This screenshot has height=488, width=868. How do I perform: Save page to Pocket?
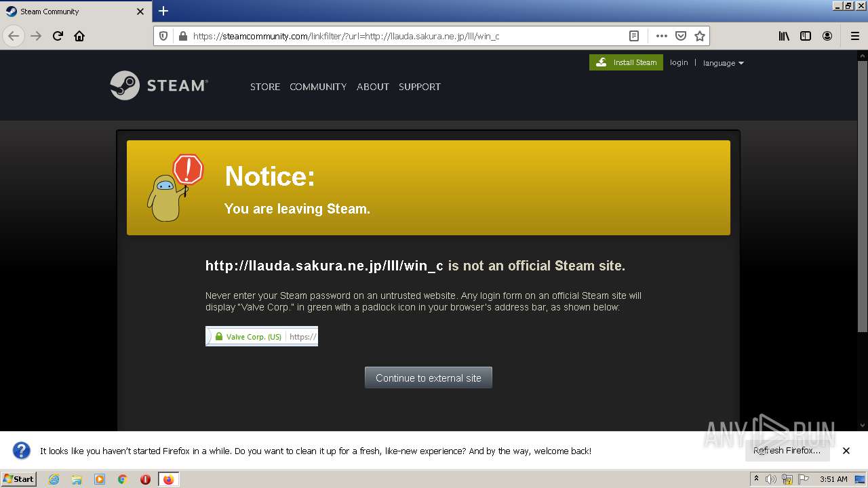(x=681, y=36)
